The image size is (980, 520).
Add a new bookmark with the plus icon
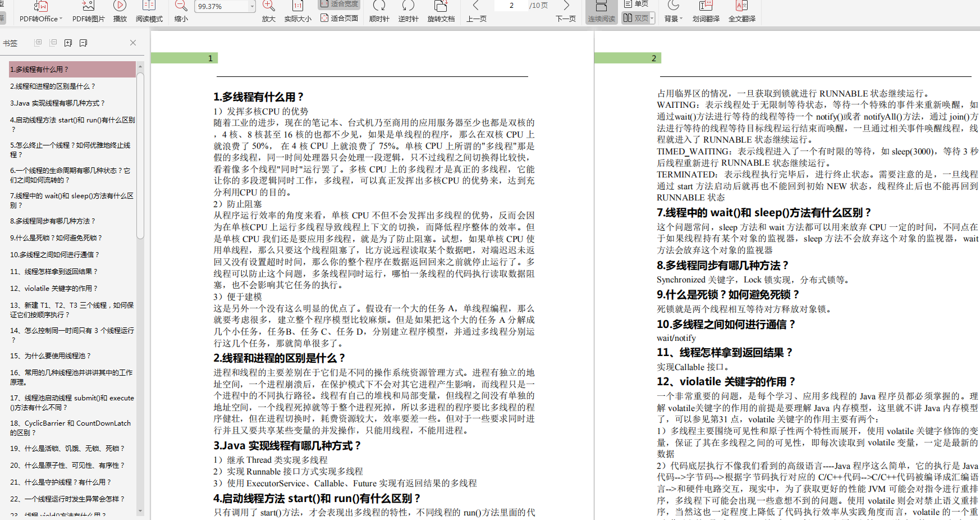pos(68,43)
